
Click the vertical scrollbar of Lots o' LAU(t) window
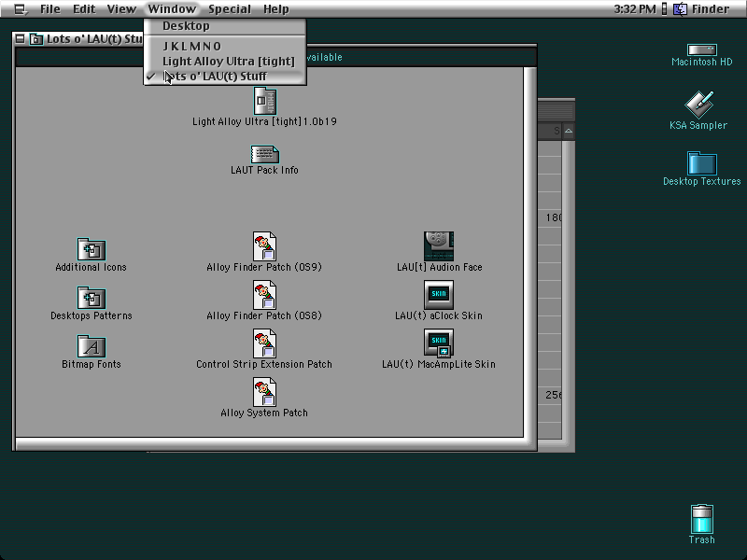click(530, 252)
